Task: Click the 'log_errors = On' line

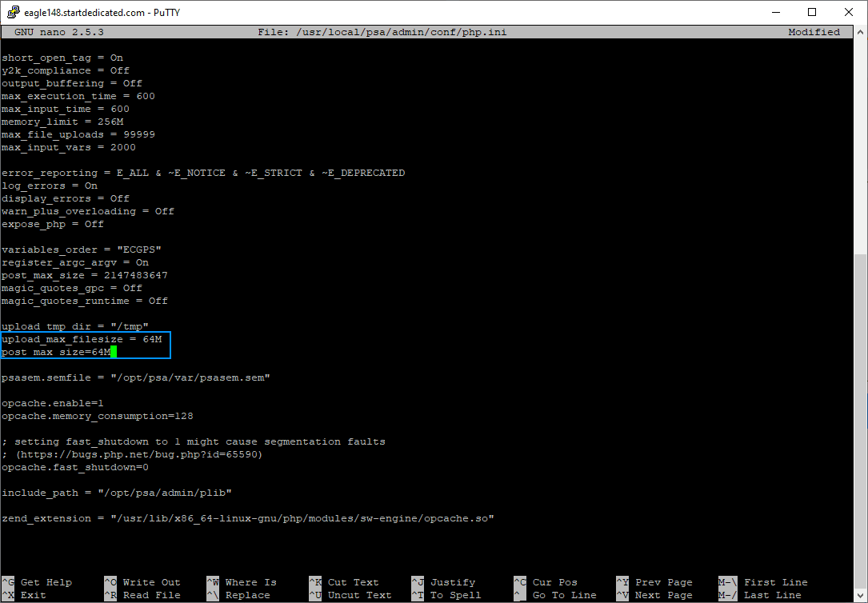Action: [x=50, y=186]
